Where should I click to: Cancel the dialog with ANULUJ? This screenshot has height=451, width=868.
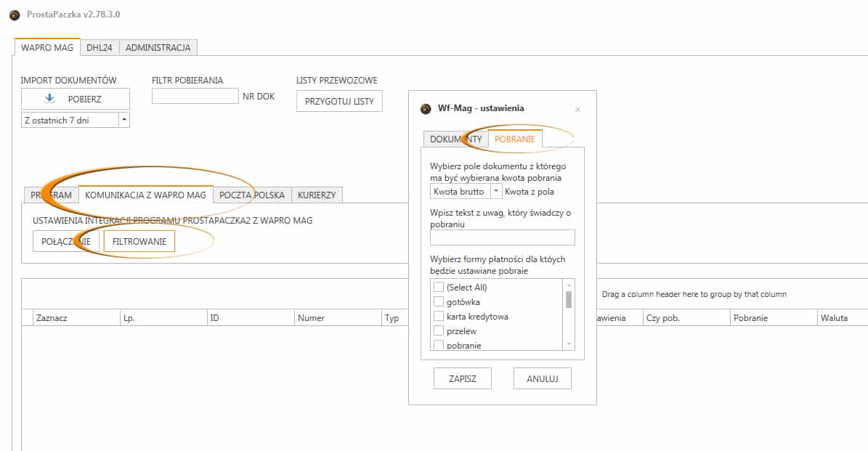coord(543,378)
